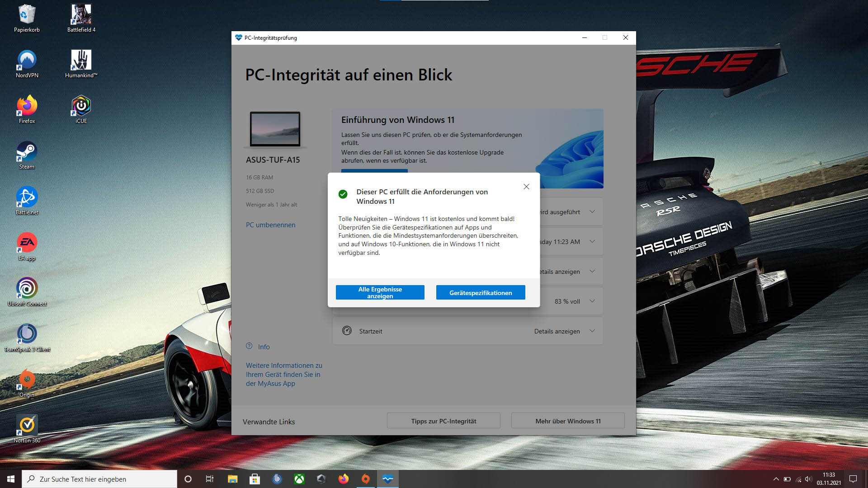Open the Info link
This screenshot has height=488, width=868.
(x=264, y=347)
